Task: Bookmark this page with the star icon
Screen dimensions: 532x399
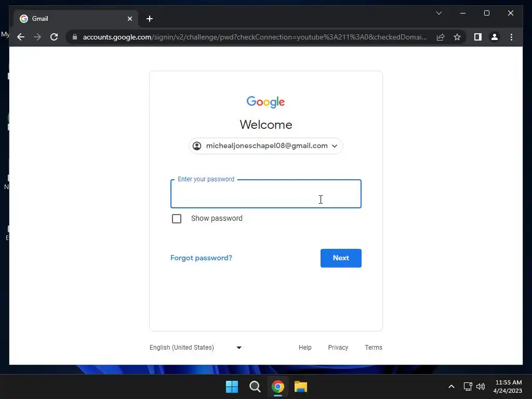Action: point(457,37)
